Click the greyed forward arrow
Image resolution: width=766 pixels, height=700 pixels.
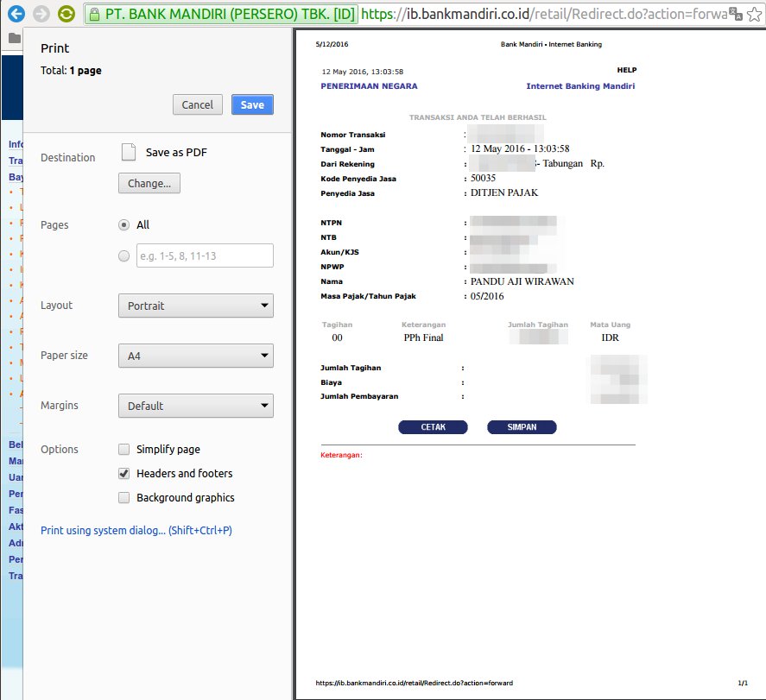click(x=41, y=14)
